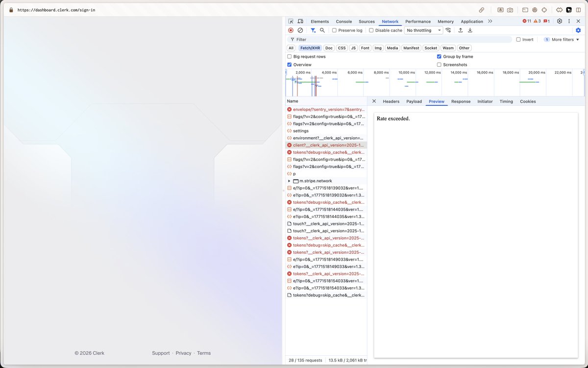The height and width of the screenshot is (368, 588).
Task: Open network search with magnifier icon
Action: [322, 30]
